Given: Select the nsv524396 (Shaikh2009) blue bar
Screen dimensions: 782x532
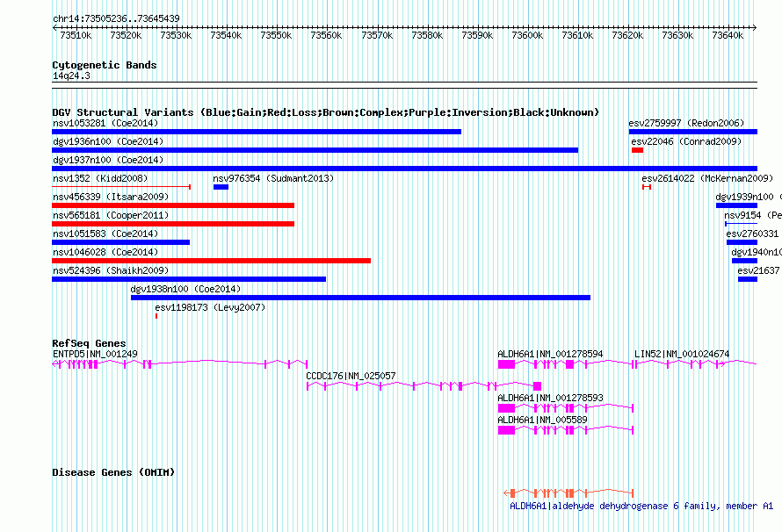Looking at the screenshot, I should (189, 279).
